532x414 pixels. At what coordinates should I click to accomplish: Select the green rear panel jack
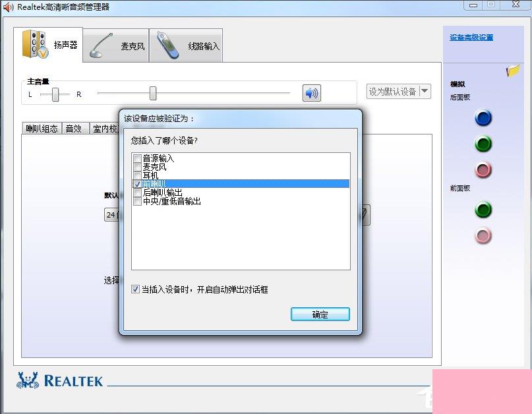(483, 144)
